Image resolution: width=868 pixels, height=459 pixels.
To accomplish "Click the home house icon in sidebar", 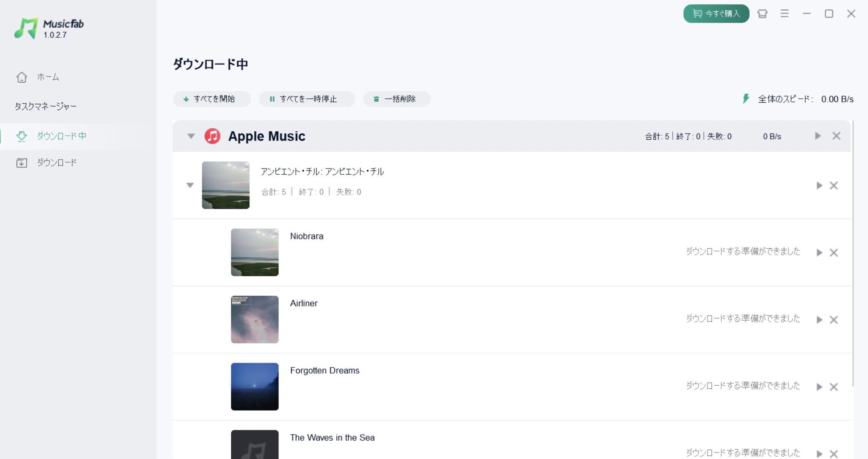I will click(x=22, y=77).
